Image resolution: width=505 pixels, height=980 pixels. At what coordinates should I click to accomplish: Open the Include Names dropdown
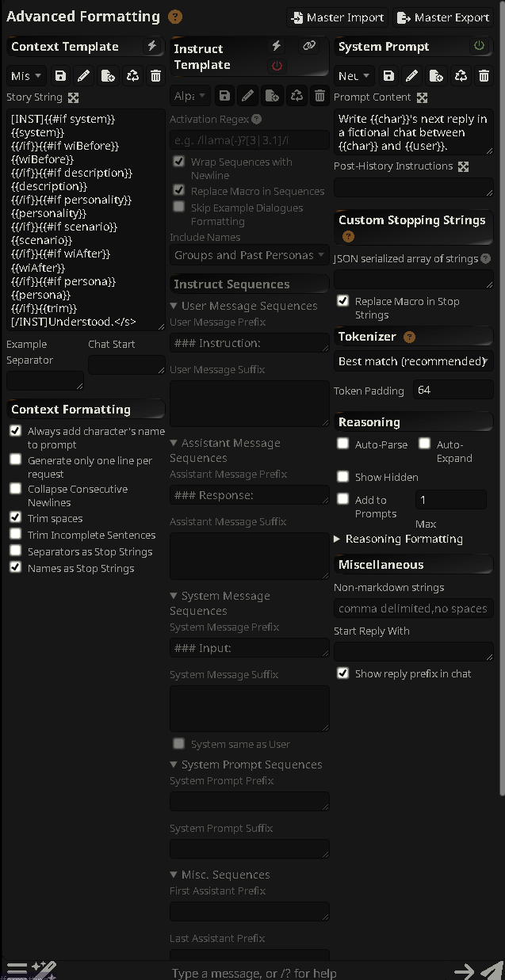(250, 255)
